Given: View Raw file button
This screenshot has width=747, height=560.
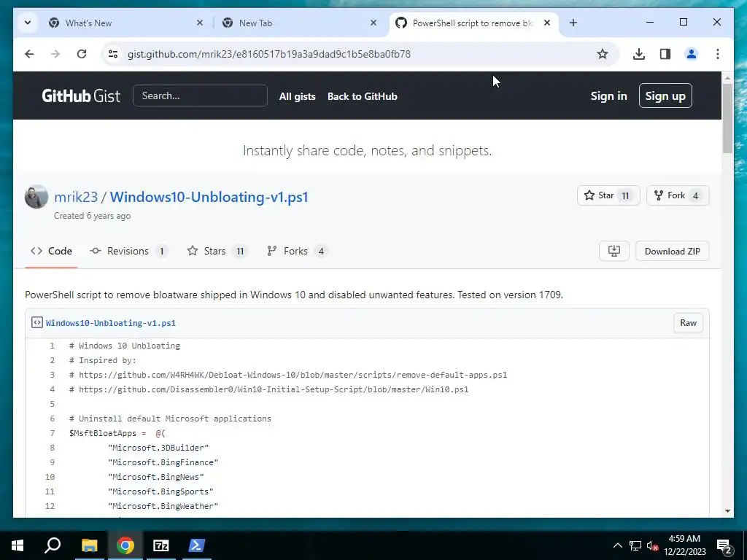Looking at the screenshot, I should [688, 323].
